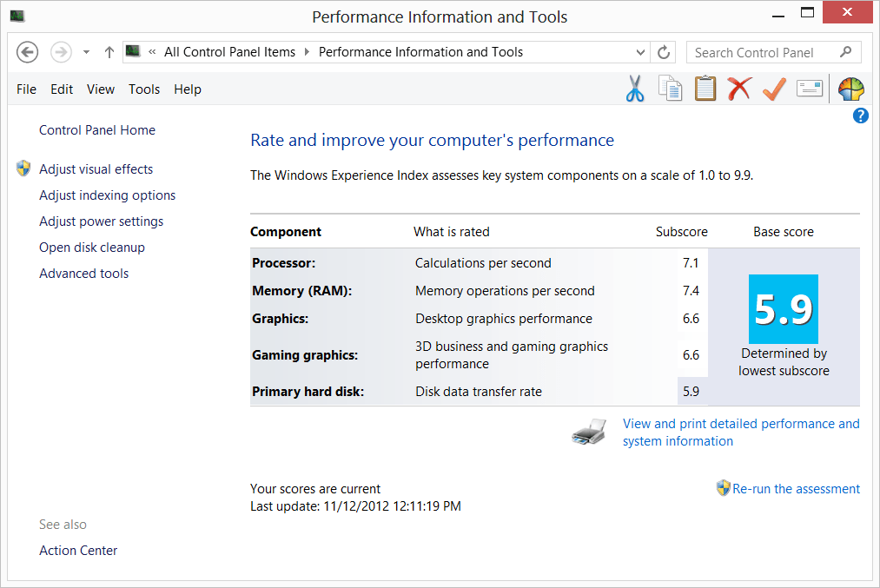The width and height of the screenshot is (880, 588).
Task: Open the View menu
Action: [101, 89]
